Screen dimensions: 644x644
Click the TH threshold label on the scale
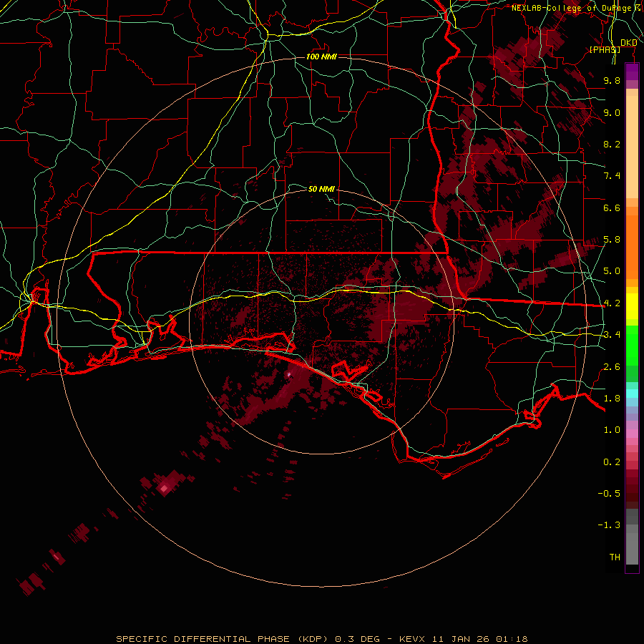coord(615,557)
